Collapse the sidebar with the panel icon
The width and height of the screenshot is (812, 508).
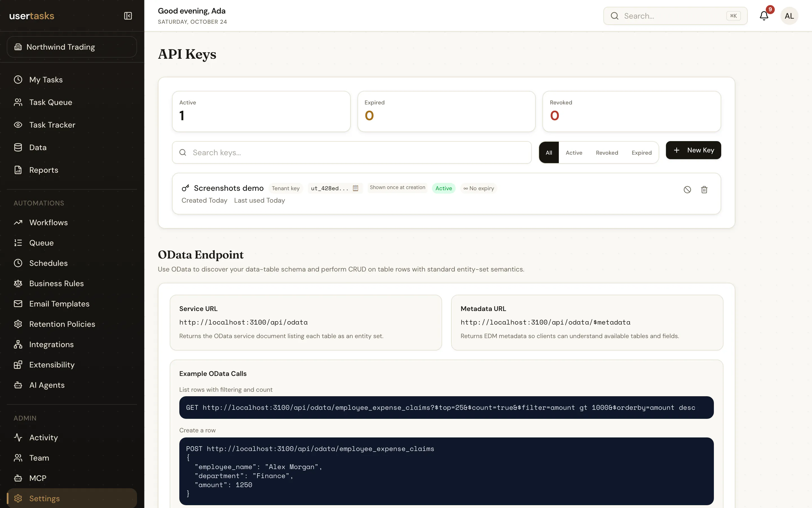(128, 16)
